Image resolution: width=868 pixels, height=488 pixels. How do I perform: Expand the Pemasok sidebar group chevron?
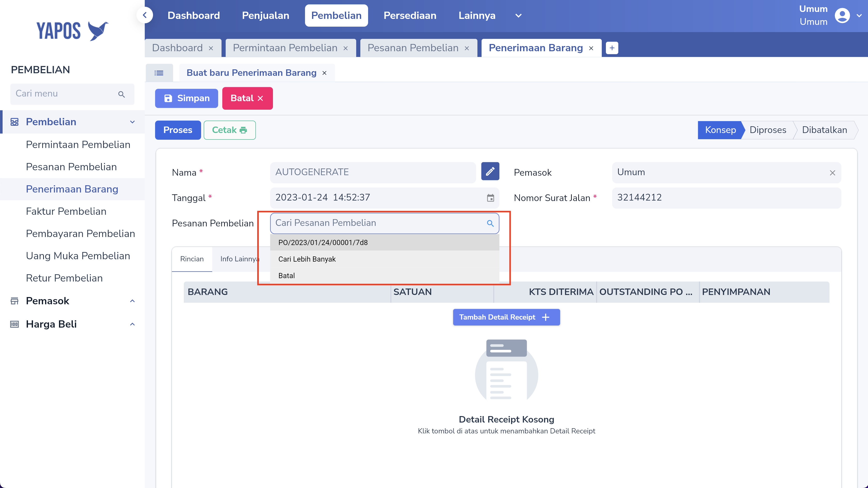[132, 301]
